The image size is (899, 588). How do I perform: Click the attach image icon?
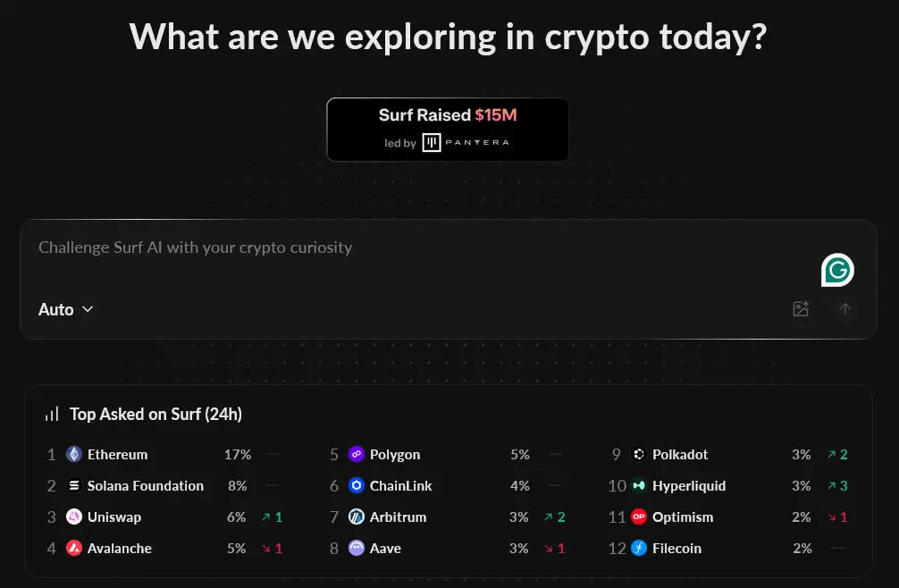coord(801,309)
